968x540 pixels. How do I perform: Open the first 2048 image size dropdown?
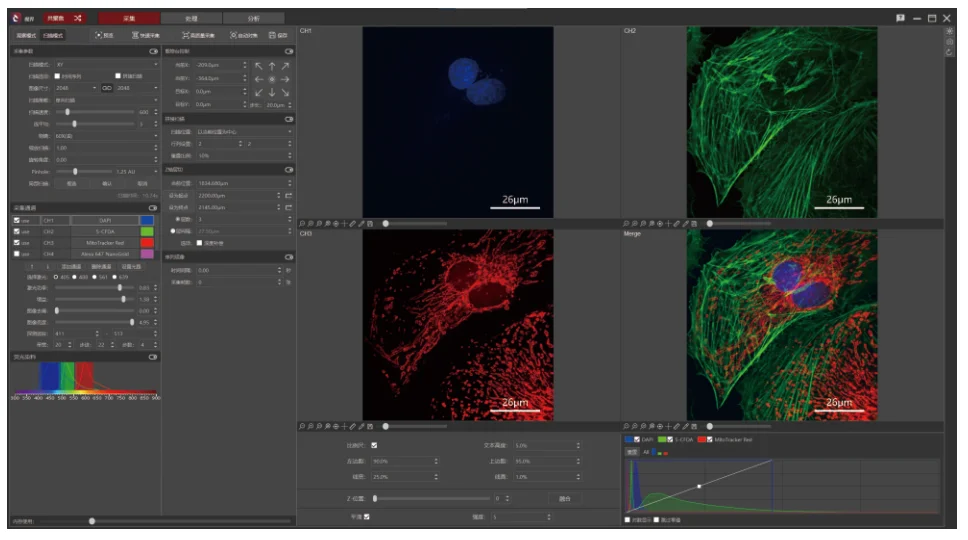[x=75, y=88]
